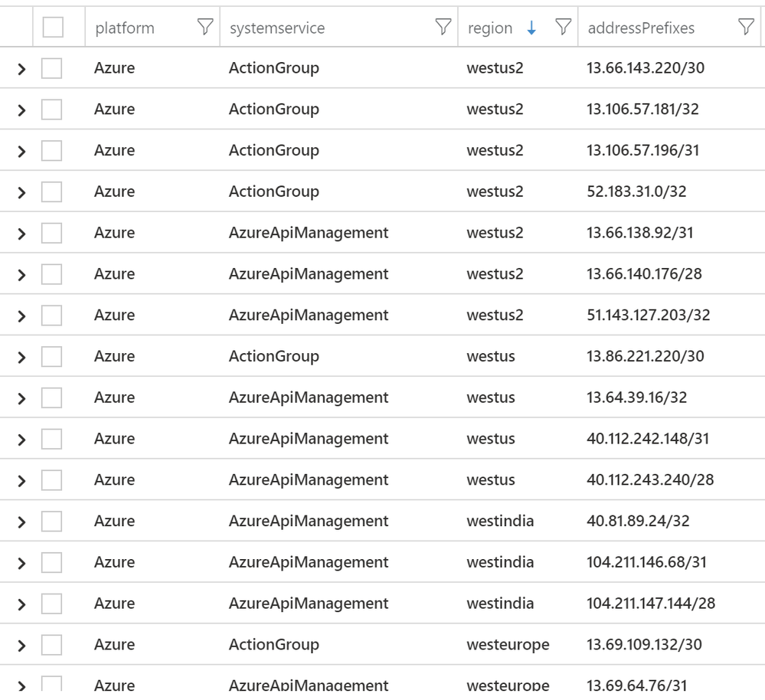Select the address text 13.64.39.16/32
The height and width of the screenshot is (700, 765).
pyautogui.click(x=636, y=397)
